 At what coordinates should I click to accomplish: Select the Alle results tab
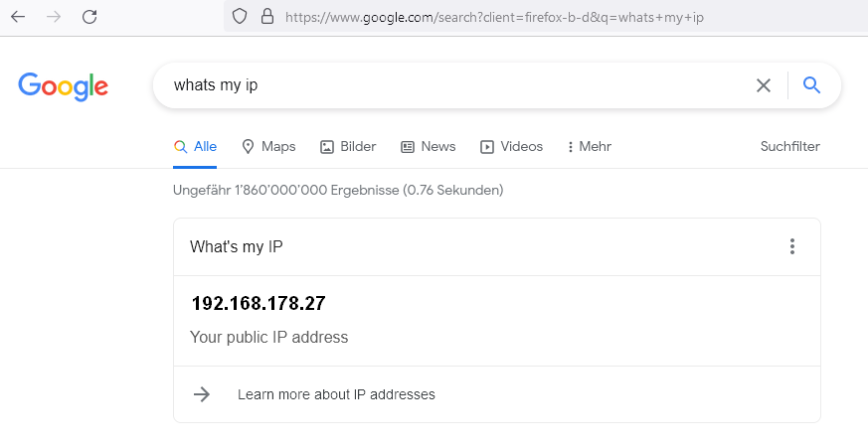[x=196, y=147]
